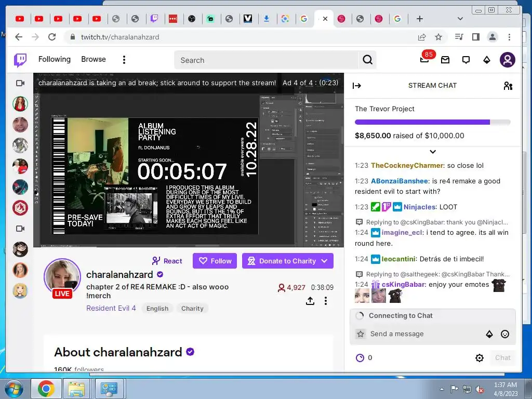
Task: Share the stream via upload icon
Action: [x=310, y=301]
